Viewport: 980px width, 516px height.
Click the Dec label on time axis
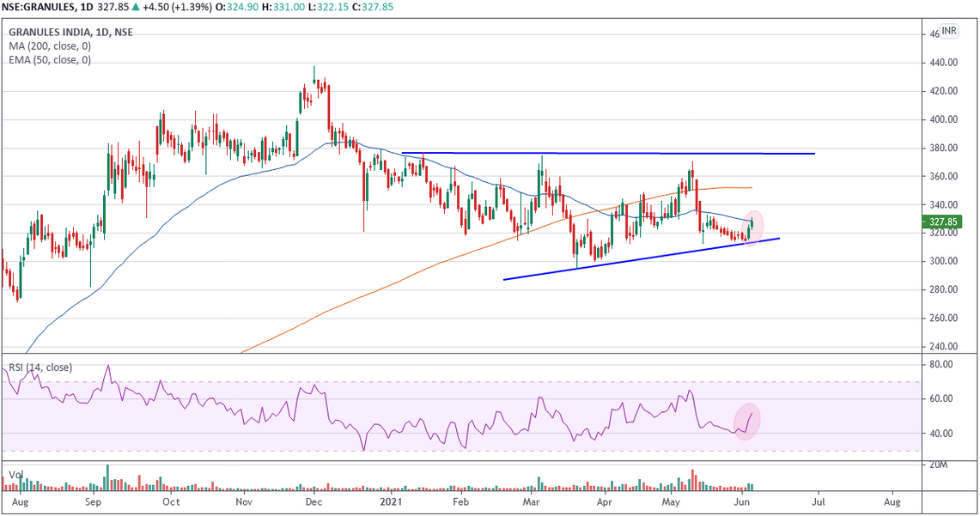pyautogui.click(x=313, y=502)
